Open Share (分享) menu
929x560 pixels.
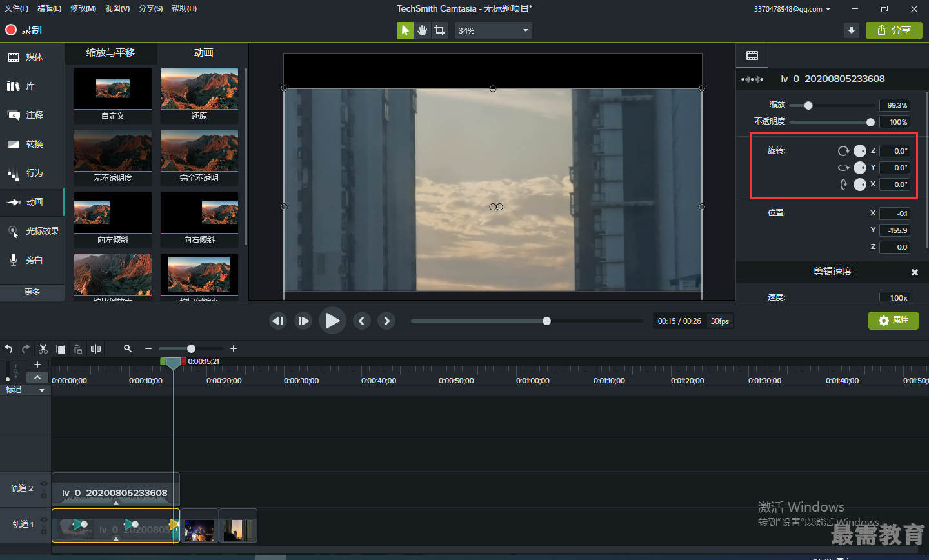151,8
